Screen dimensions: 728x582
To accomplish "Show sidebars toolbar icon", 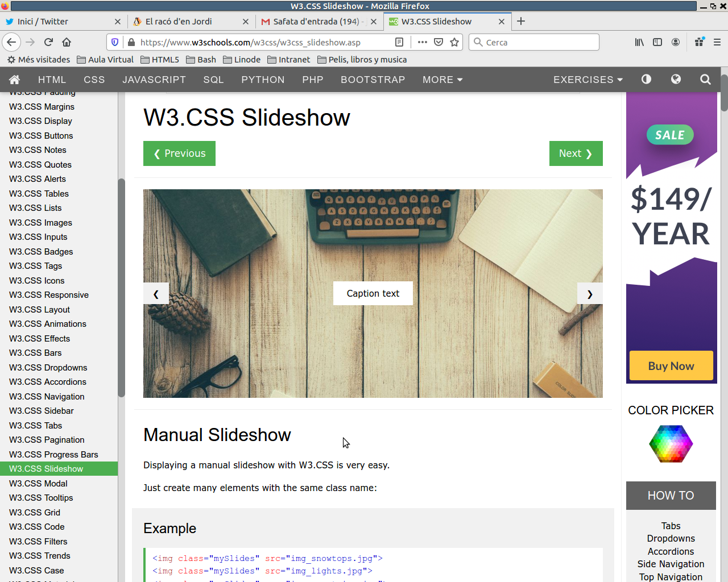I will coord(657,42).
